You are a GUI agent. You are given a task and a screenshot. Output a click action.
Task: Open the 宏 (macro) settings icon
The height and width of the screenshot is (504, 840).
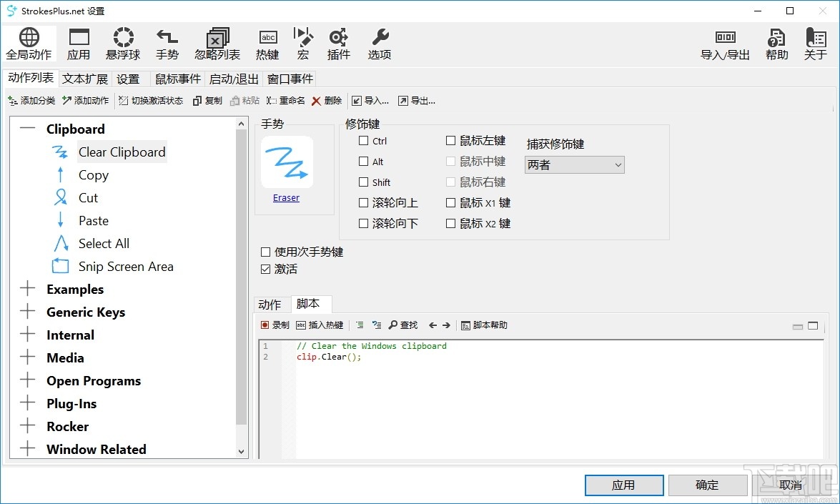coord(302,43)
